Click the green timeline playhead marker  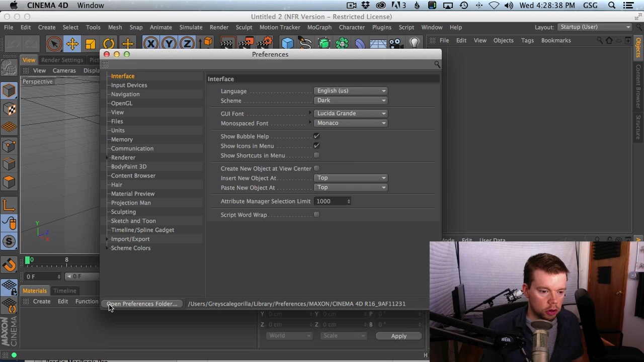pos(27,260)
